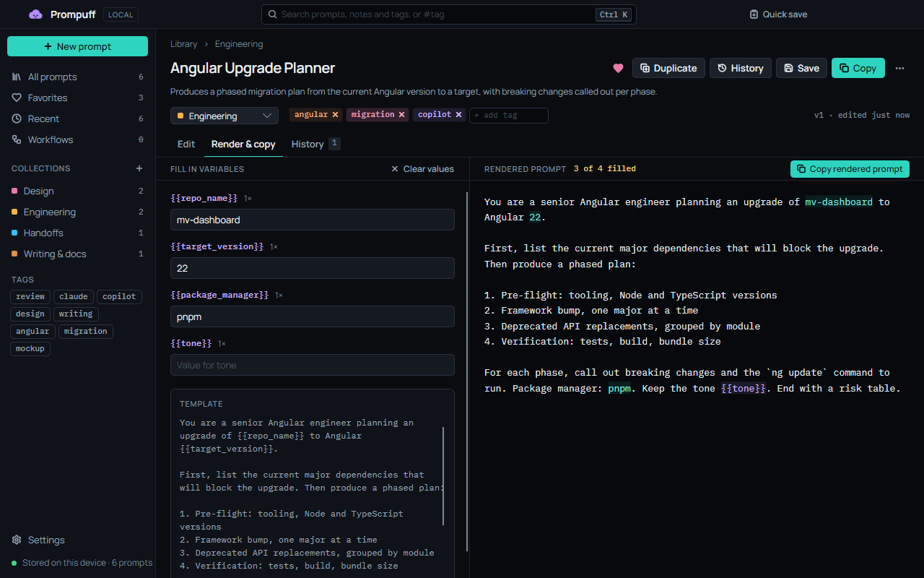Open All prompts library
This screenshot has height=578, width=924.
click(77, 77)
